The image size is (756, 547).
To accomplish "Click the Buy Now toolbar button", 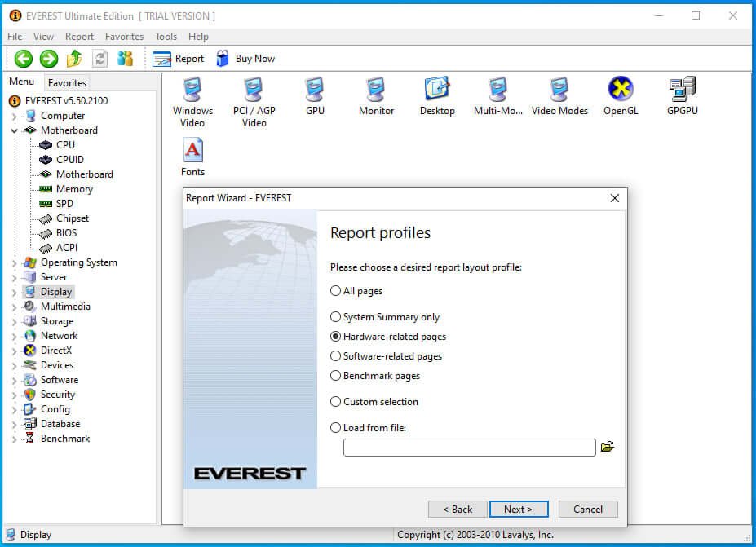I will (246, 59).
